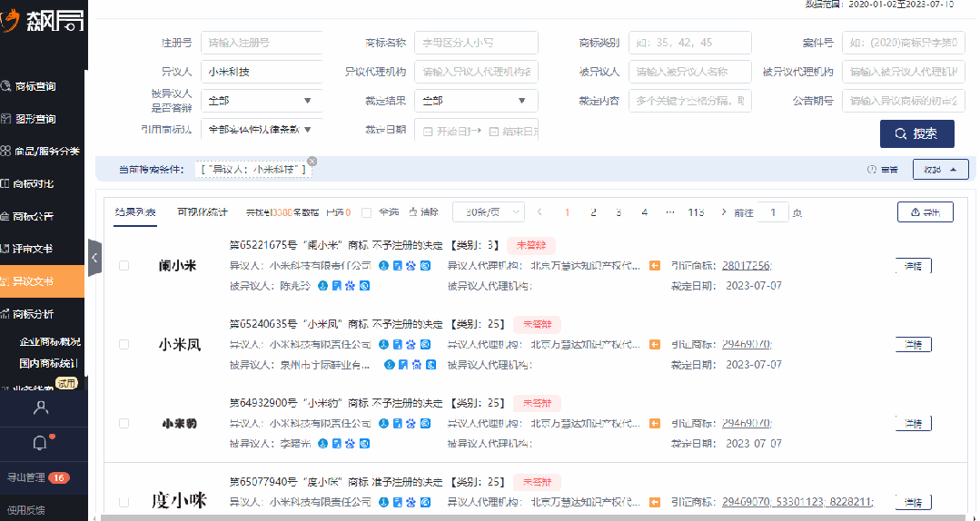Open the 裁定结果 dropdown
Viewport: 980px width, 521px height.
point(476,101)
